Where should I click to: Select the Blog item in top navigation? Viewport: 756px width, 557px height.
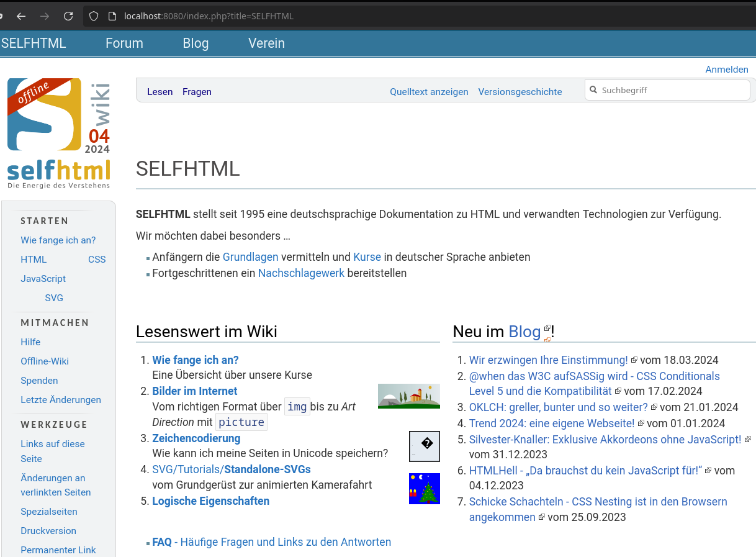[x=196, y=43]
